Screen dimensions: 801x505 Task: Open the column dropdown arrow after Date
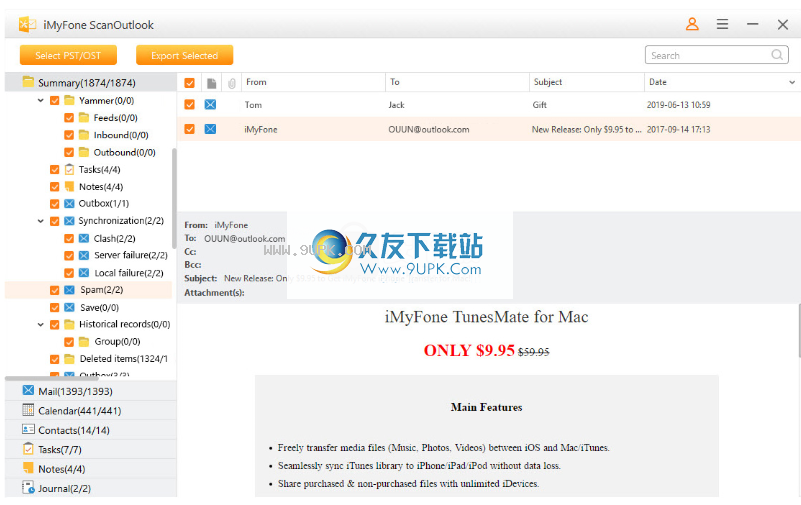(x=792, y=82)
